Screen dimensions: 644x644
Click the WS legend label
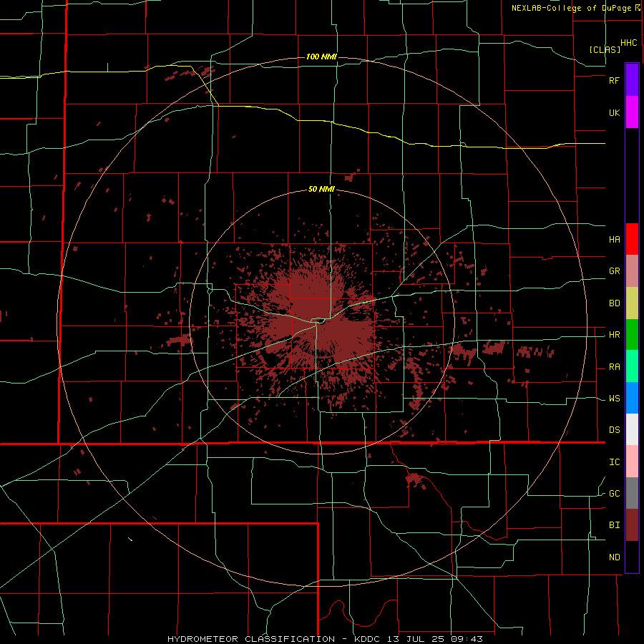click(x=614, y=399)
